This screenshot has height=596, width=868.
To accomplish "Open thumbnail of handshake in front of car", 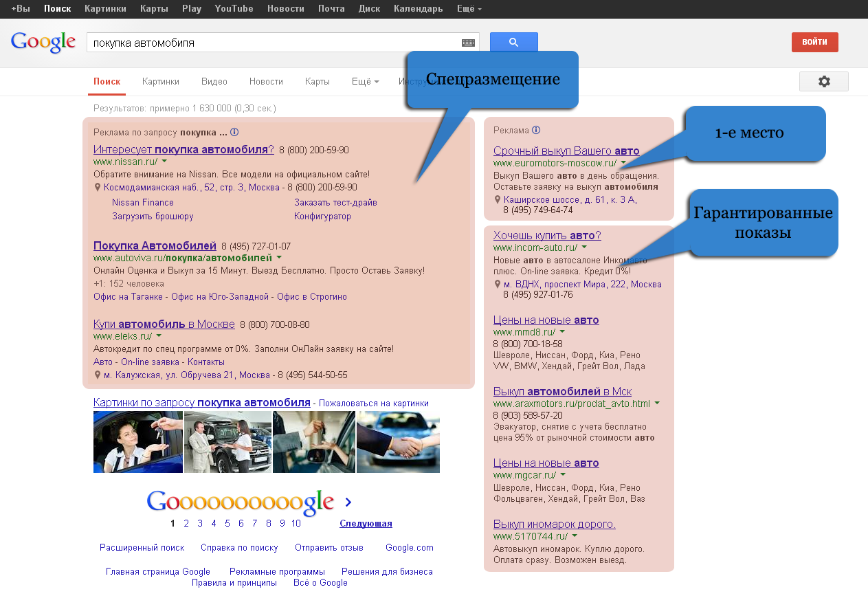I will 398,442.
